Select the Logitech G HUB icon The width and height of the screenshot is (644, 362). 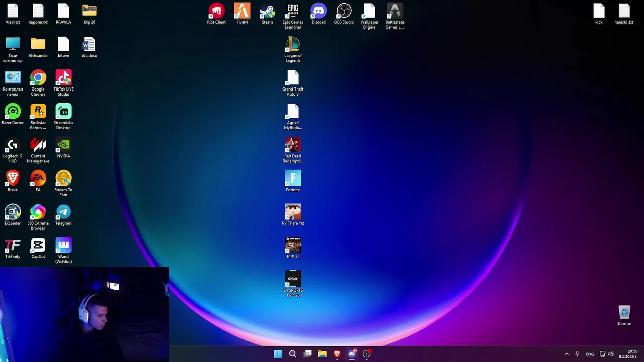pos(13,150)
